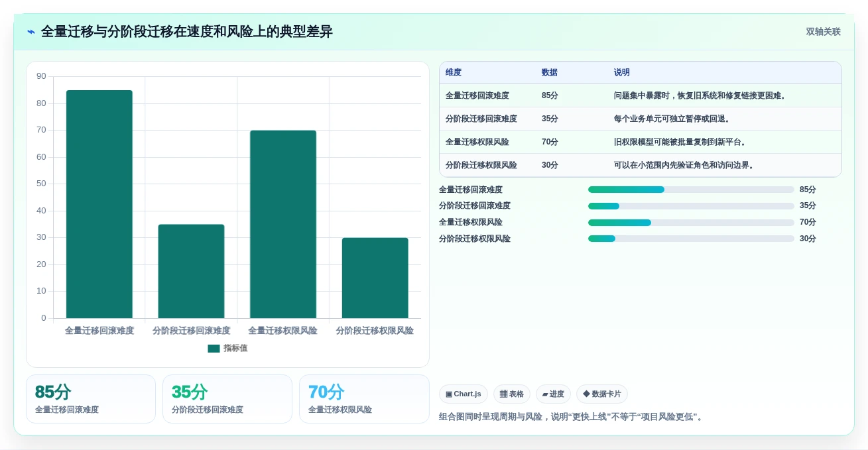868x450 pixels.
Task: Click the 30分 value beside progress bar
Action: point(808,239)
